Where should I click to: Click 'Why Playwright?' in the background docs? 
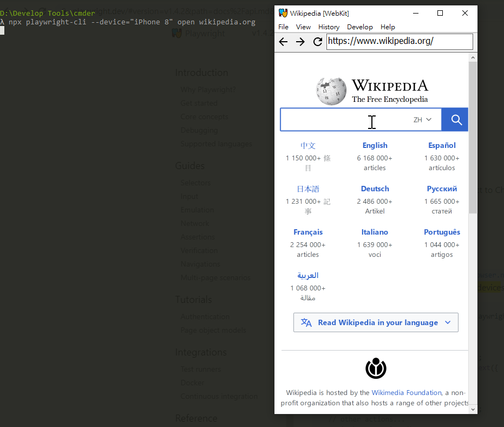point(208,89)
